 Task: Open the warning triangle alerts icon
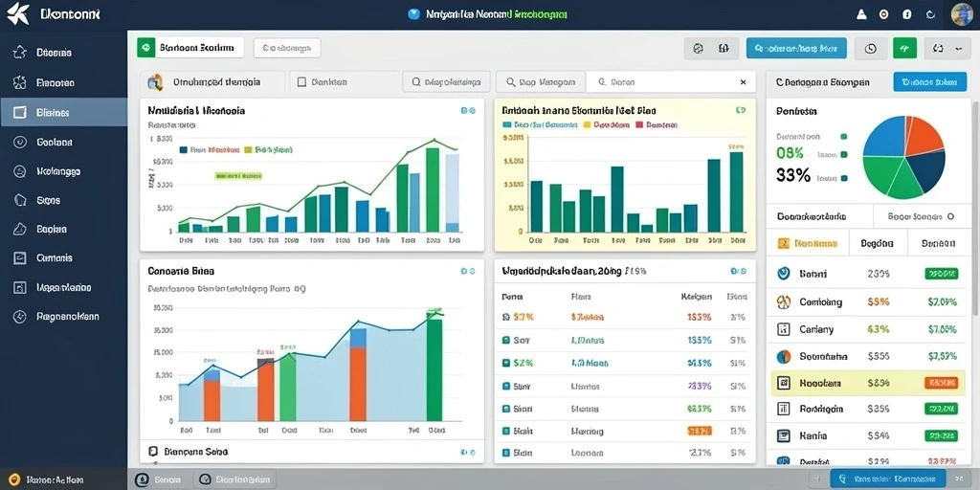click(862, 14)
